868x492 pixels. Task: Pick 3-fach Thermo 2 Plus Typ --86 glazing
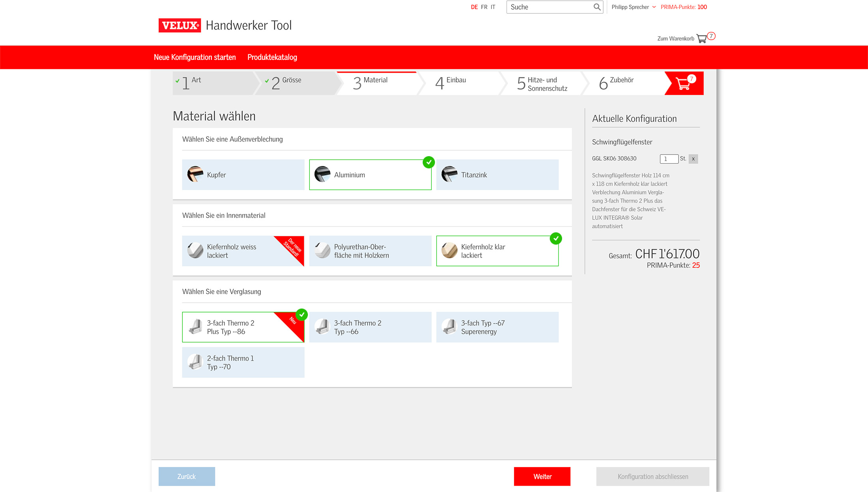243,327
